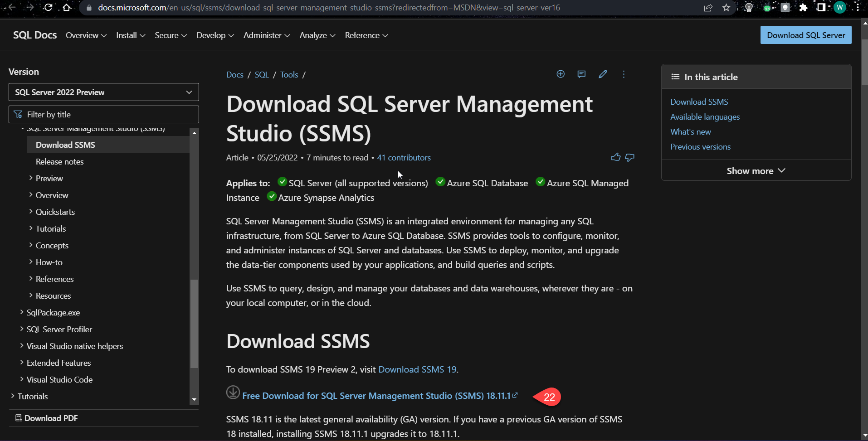
Task: Open more article actions menu
Action: 624,74
